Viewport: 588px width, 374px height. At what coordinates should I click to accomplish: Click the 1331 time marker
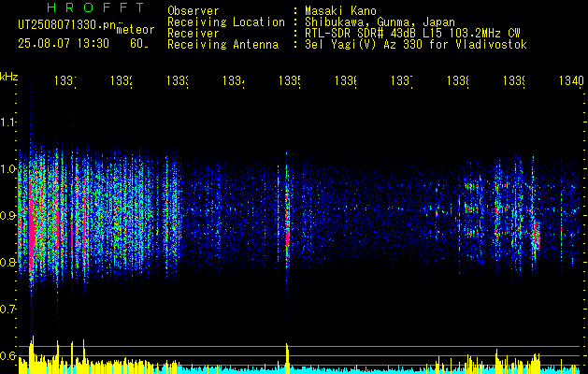(x=65, y=80)
